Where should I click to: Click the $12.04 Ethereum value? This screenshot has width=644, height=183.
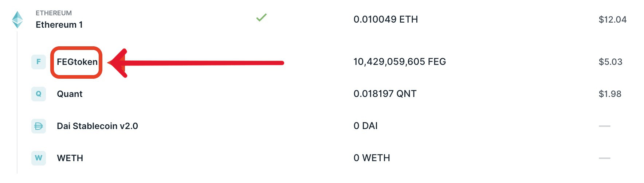(612, 20)
